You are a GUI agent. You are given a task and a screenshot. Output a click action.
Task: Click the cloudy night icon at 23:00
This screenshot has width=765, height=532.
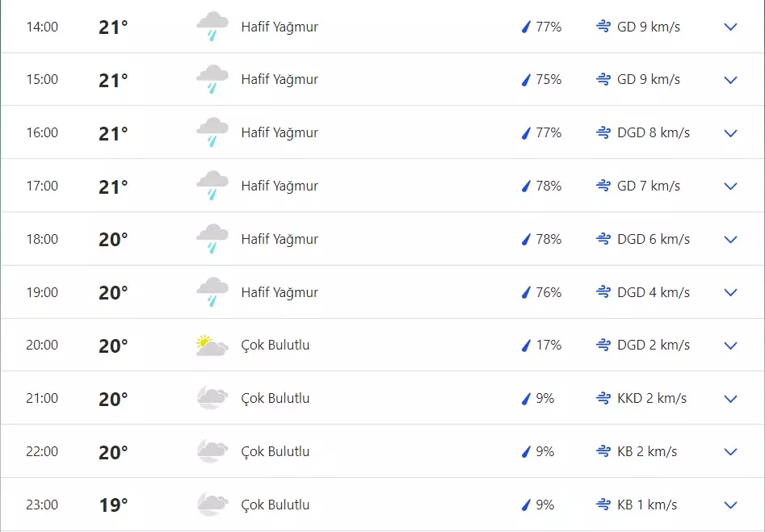[212, 505]
